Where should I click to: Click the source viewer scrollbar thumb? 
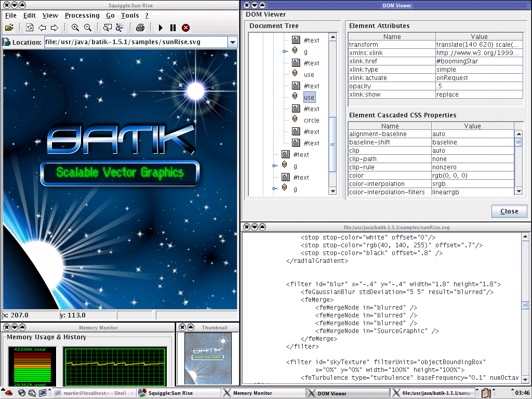(525, 305)
